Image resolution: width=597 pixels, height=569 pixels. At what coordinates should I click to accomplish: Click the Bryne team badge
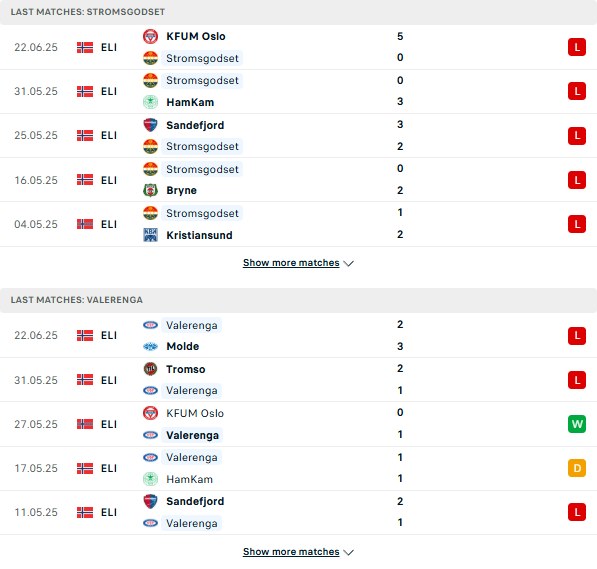click(x=150, y=190)
